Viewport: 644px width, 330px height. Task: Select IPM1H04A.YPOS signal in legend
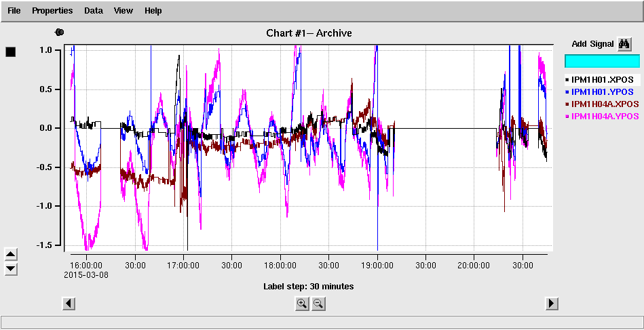602,116
